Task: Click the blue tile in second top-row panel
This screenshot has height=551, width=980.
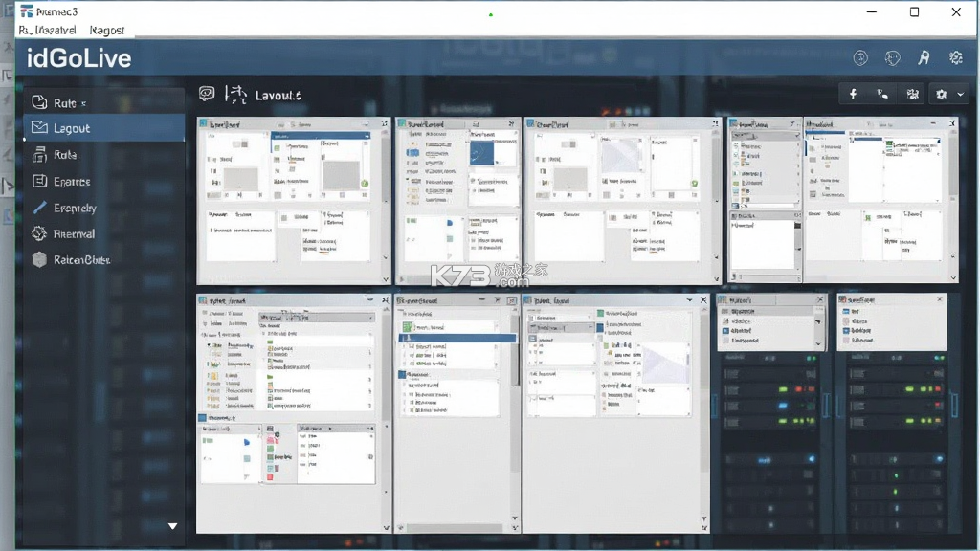Action: [481, 154]
